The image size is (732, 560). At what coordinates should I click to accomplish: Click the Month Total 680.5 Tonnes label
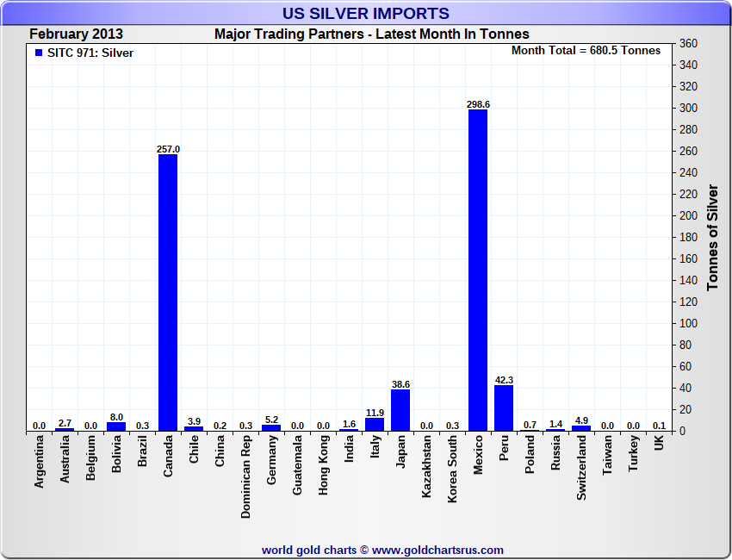[x=586, y=51]
